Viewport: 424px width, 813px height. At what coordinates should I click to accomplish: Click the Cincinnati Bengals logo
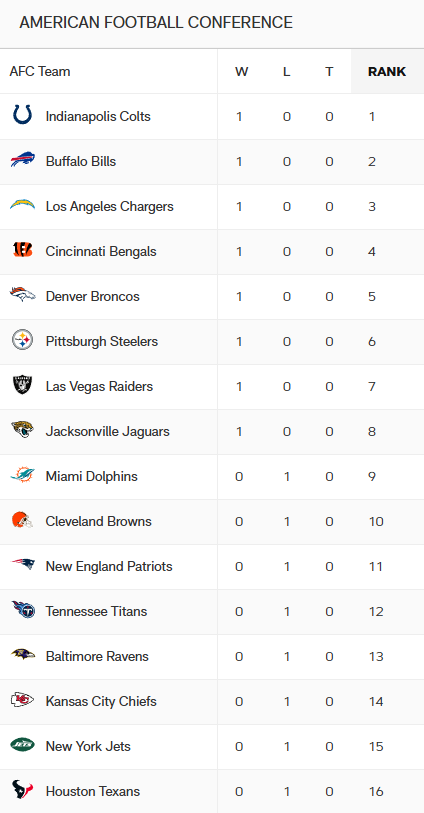click(22, 250)
